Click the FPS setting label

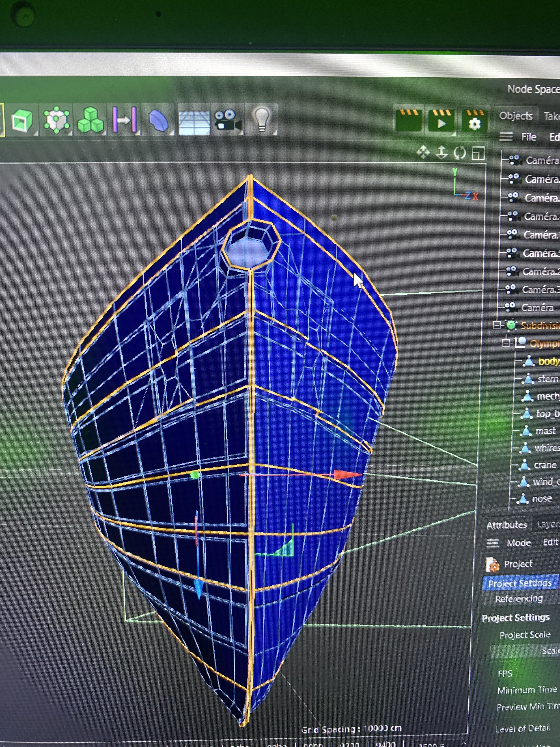505,674
